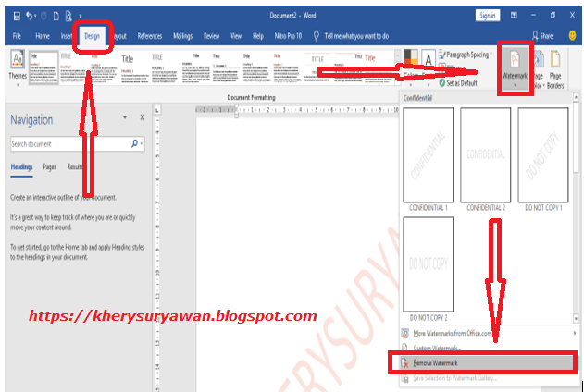
Task: Expand Paragraph Spacing dropdown arrow
Action: (491, 55)
